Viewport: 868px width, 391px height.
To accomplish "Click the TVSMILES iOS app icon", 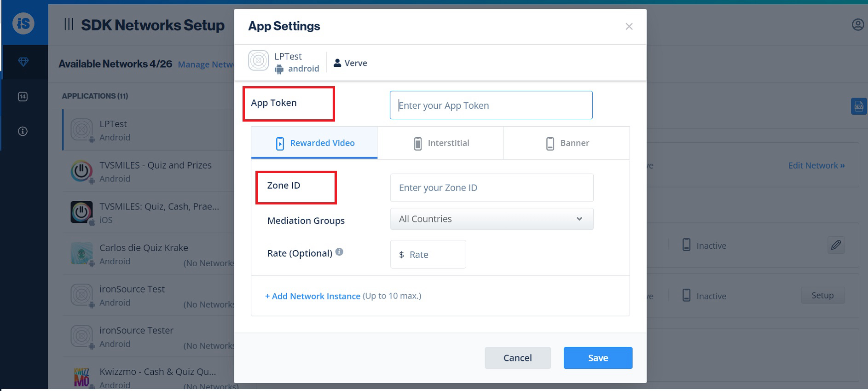I will [81, 212].
